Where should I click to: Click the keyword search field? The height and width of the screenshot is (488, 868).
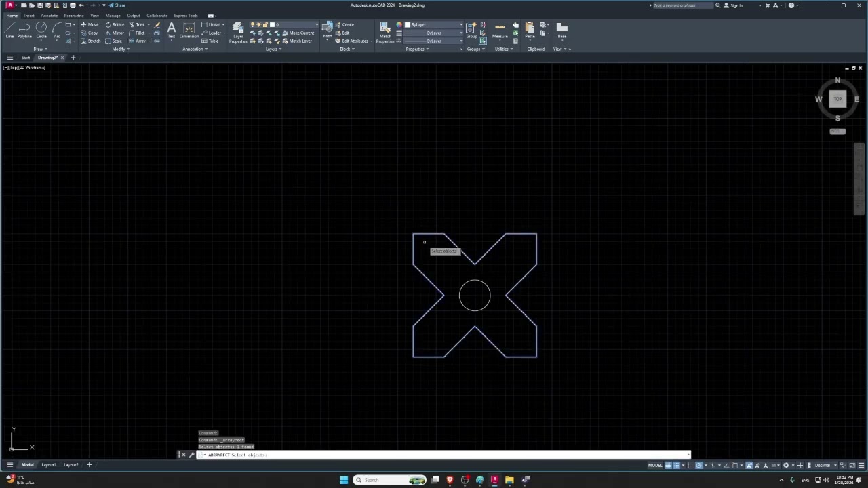point(683,5)
